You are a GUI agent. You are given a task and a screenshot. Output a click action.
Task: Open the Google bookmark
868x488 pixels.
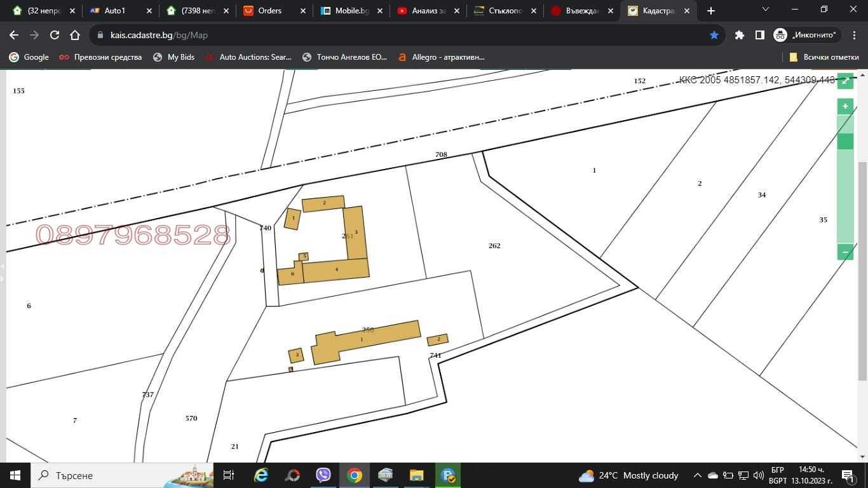click(x=29, y=57)
